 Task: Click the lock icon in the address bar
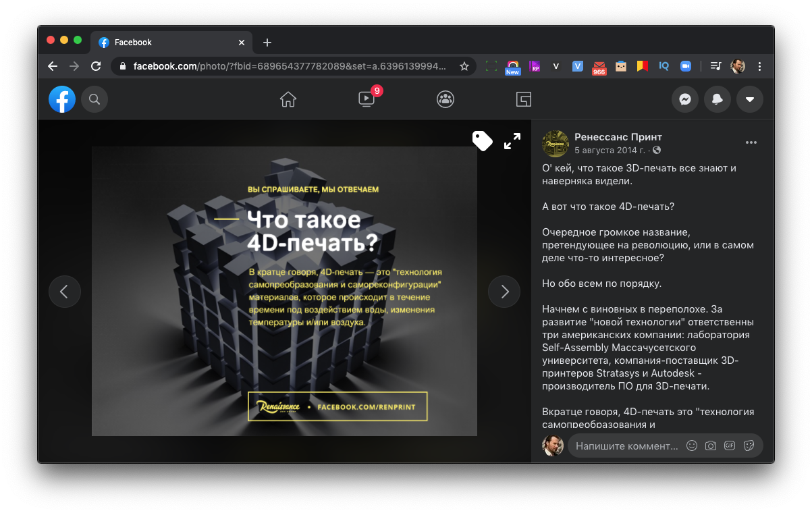tap(122, 66)
